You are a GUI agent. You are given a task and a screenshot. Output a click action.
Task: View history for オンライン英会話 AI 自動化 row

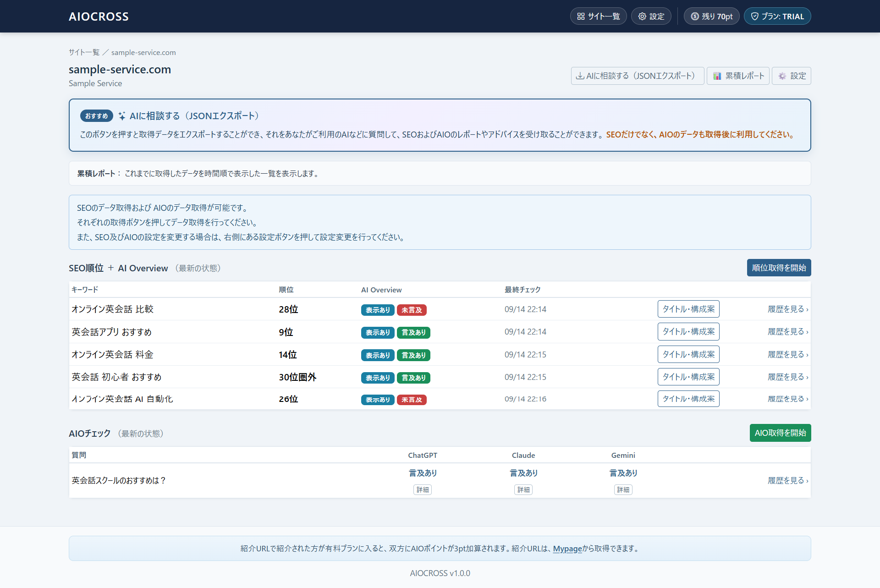pos(788,399)
